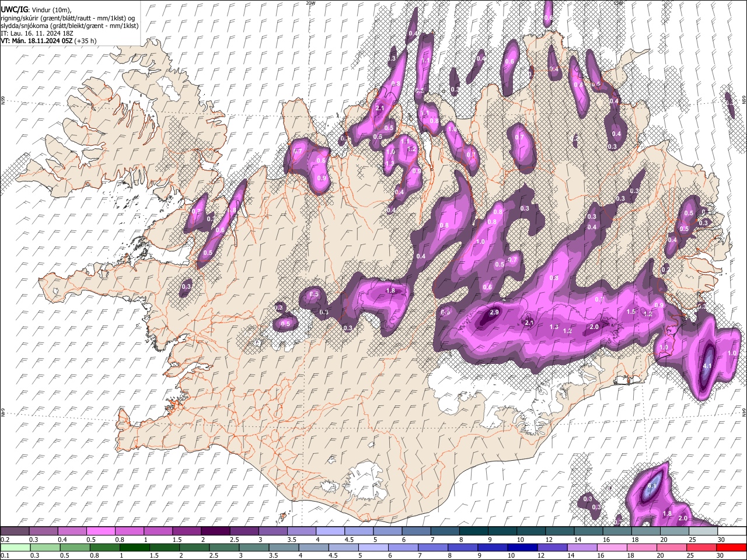Image resolution: width=747 pixels, height=560 pixels.
Task: Click the 'VT: Mán. 18.11.2024 05Z' valid time
Action: (x=36, y=41)
